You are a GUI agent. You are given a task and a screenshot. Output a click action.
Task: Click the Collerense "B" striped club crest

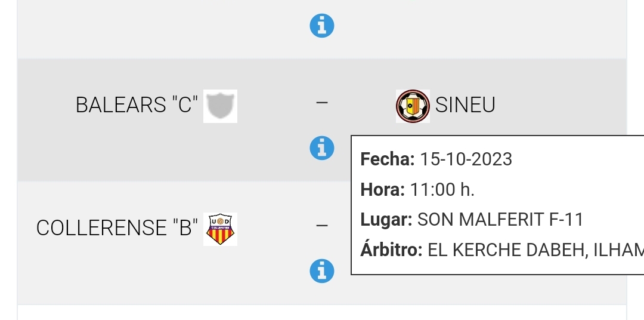tap(221, 229)
